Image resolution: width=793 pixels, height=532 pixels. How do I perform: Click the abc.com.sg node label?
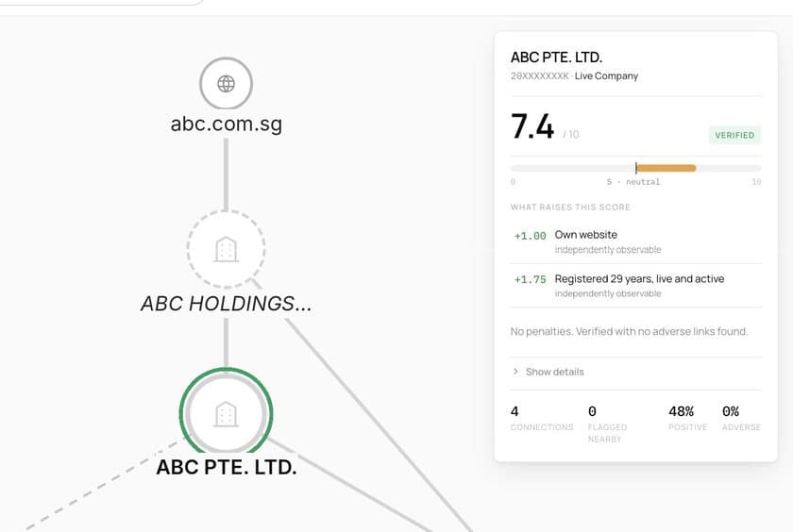226,124
